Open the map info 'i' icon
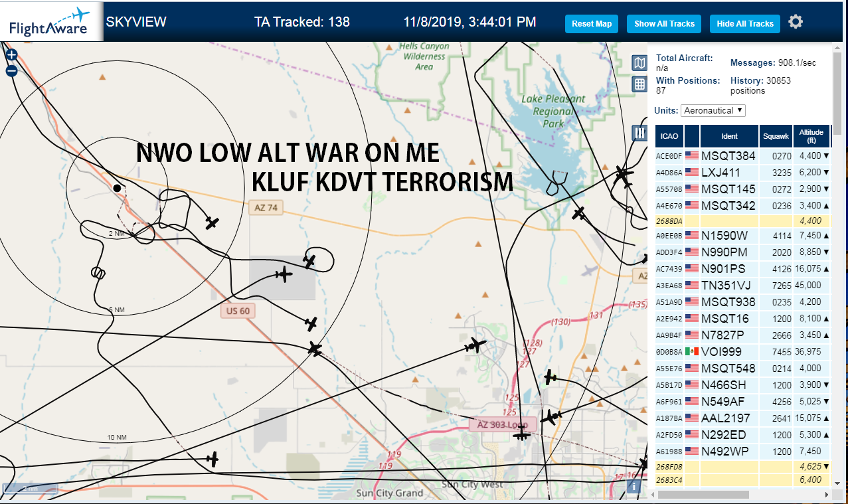 (x=634, y=487)
